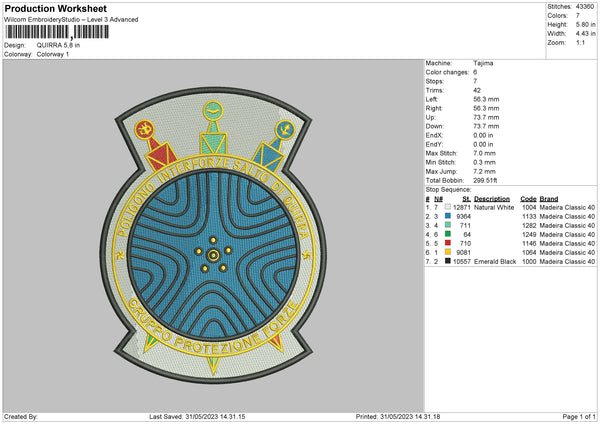Click the 'Brand' column header
The image size is (600, 424).
click(x=549, y=199)
